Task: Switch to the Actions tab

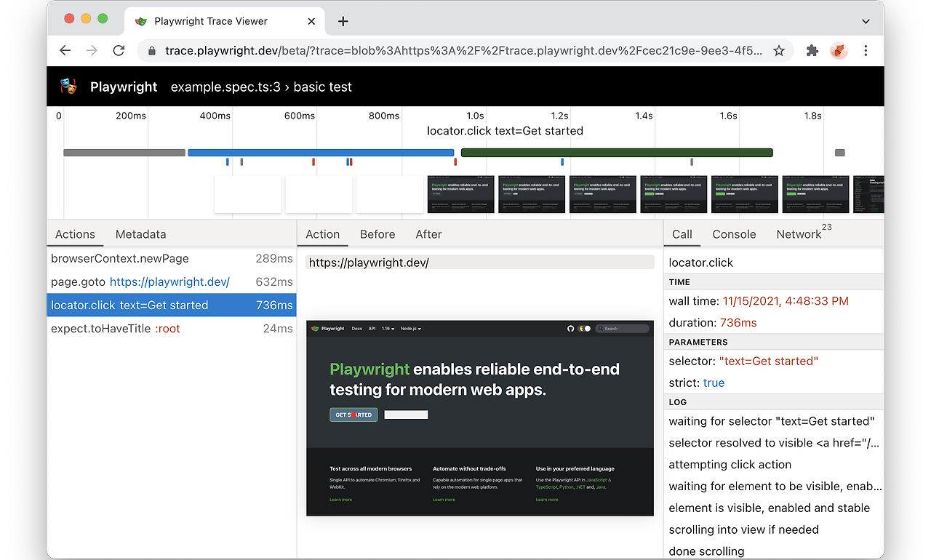Action: point(75,234)
